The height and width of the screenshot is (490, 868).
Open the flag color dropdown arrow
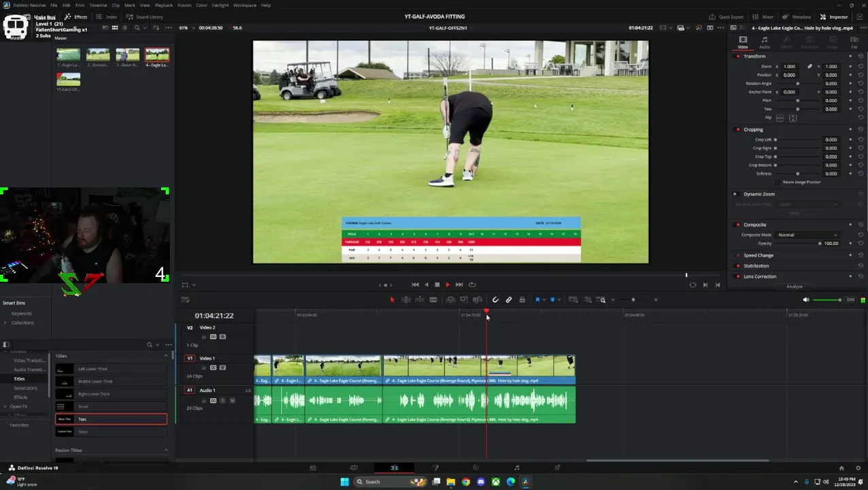544,300
